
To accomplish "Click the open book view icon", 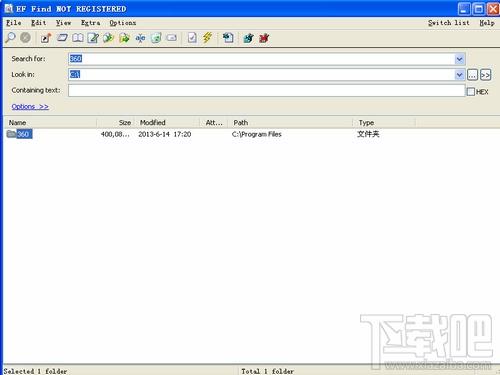I will pos(78,38).
